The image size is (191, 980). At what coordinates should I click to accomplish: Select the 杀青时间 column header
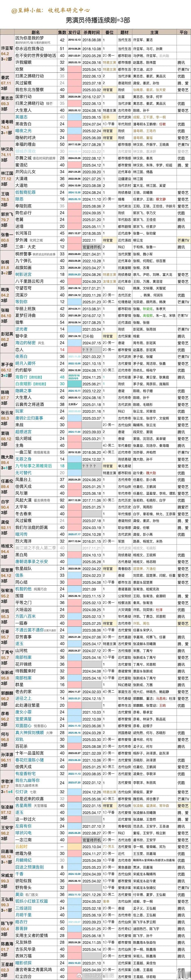92,33
